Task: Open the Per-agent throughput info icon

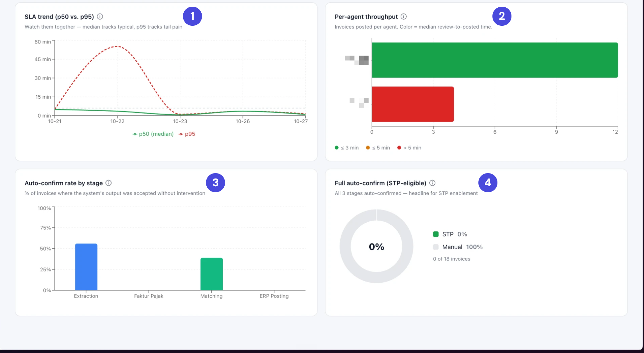Action: coord(404,16)
